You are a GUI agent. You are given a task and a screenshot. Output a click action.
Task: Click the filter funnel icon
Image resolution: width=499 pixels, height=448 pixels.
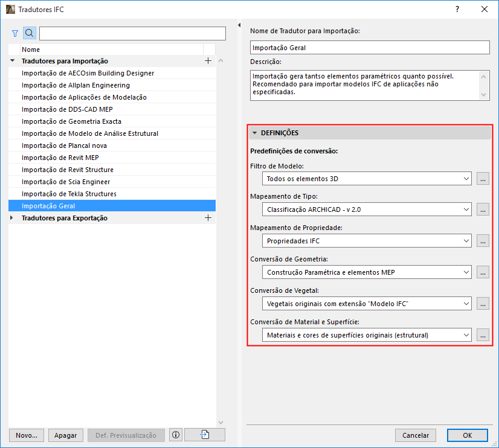click(15, 33)
